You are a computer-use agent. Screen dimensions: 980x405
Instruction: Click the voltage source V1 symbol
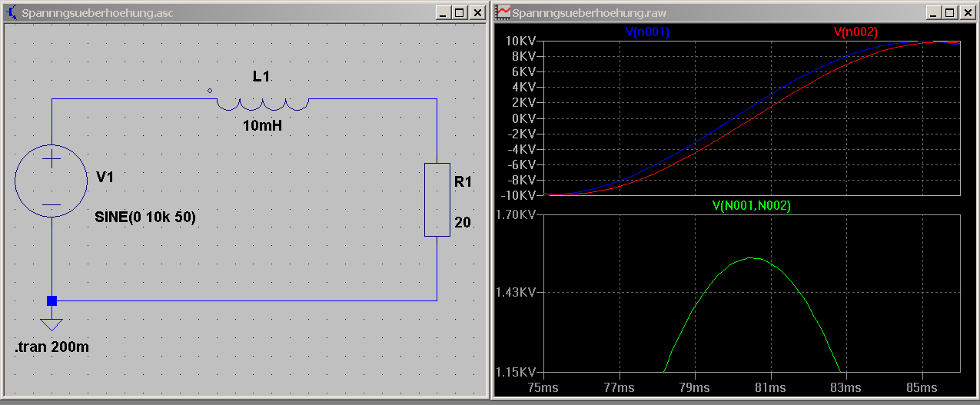click(51, 181)
